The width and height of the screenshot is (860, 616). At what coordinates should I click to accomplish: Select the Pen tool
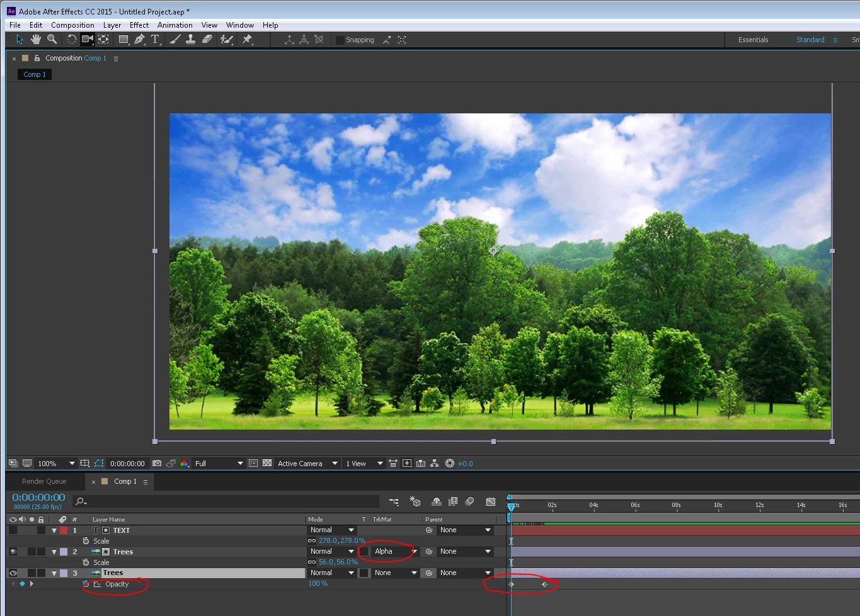pos(139,39)
